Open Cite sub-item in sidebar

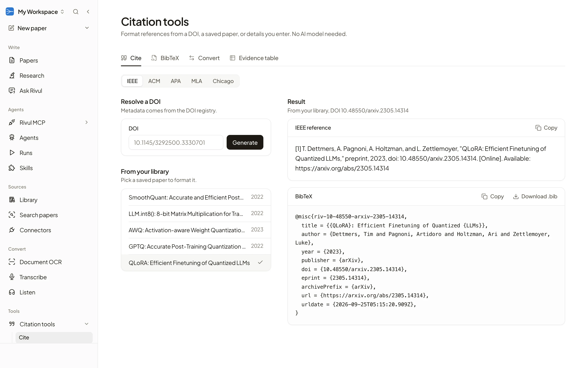click(54, 337)
